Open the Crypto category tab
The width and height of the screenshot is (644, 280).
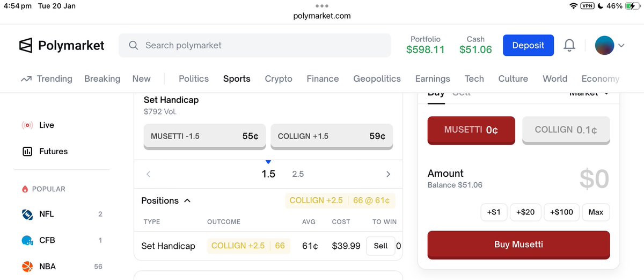pyautogui.click(x=279, y=79)
